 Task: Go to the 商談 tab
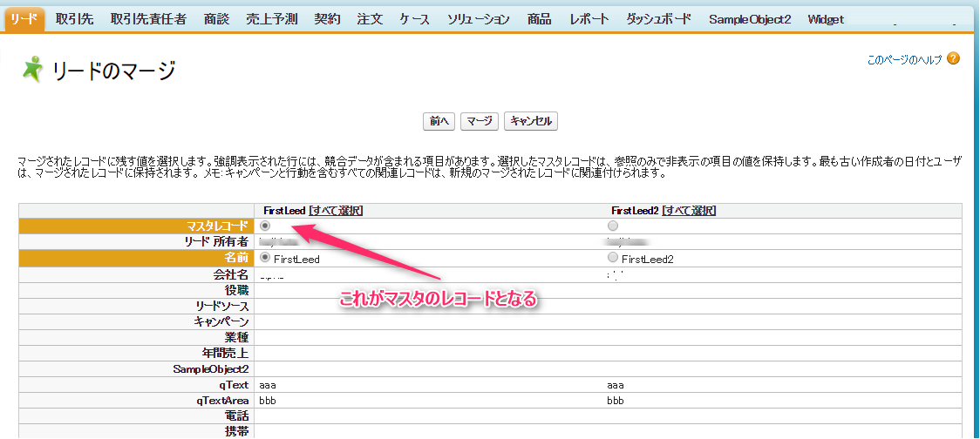(x=216, y=19)
